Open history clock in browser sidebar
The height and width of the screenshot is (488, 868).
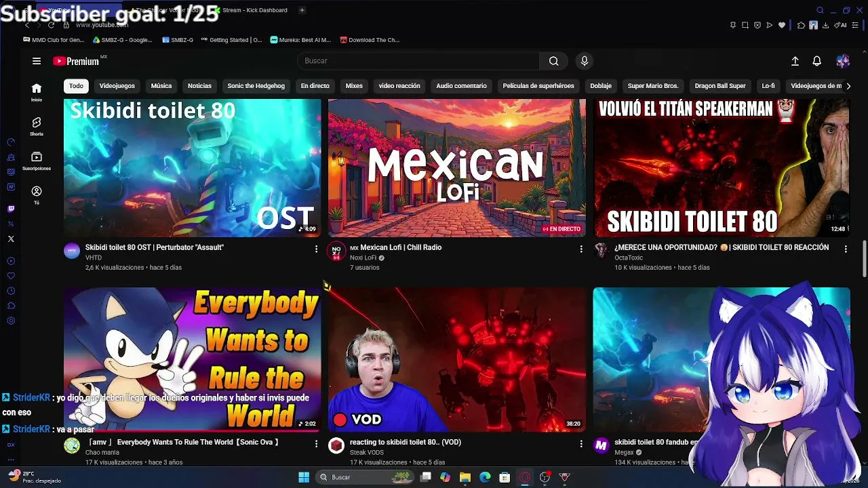click(x=11, y=291)
